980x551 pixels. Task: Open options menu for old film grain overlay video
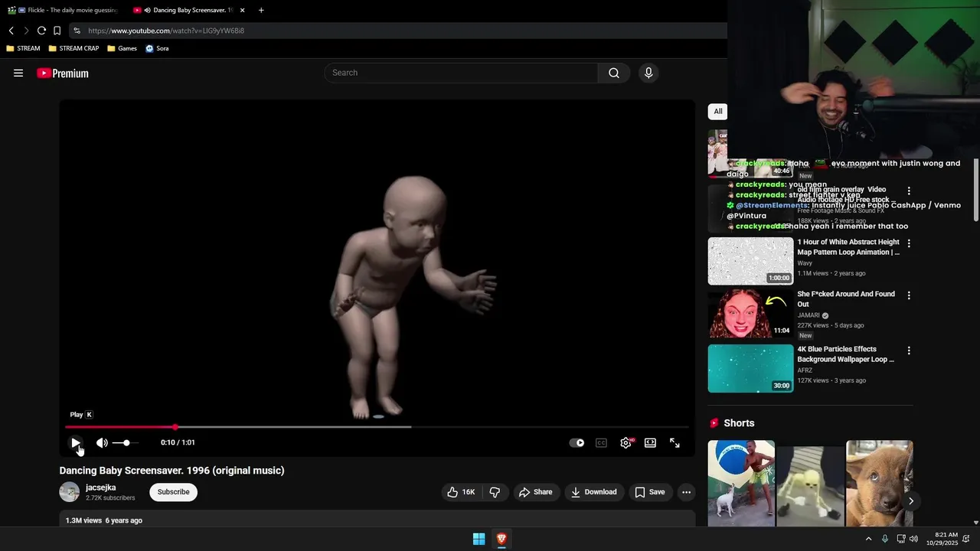[909, 191]
